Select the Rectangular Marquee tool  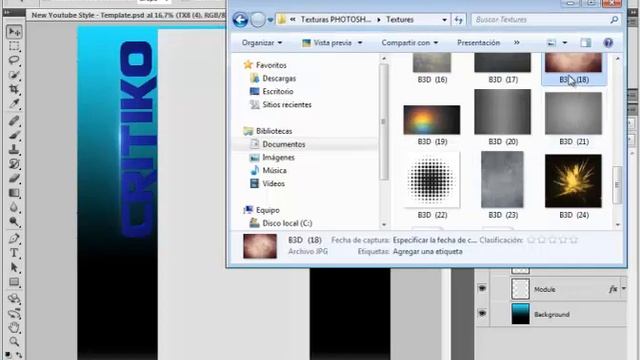[14, 46]
